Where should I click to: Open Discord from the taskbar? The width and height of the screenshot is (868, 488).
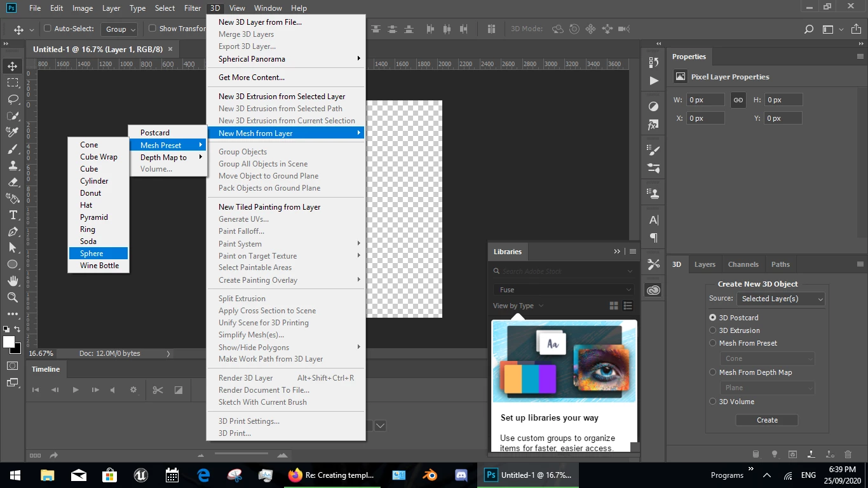461,475
